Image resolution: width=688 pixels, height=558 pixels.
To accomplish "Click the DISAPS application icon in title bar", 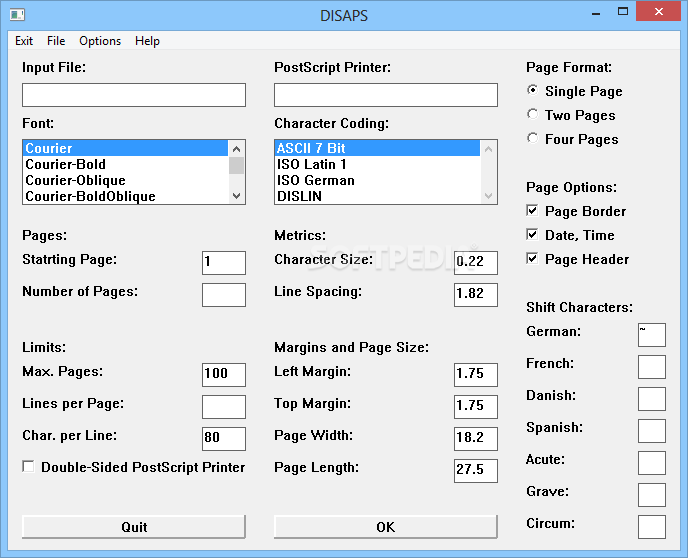I will (x=17, y=15).
